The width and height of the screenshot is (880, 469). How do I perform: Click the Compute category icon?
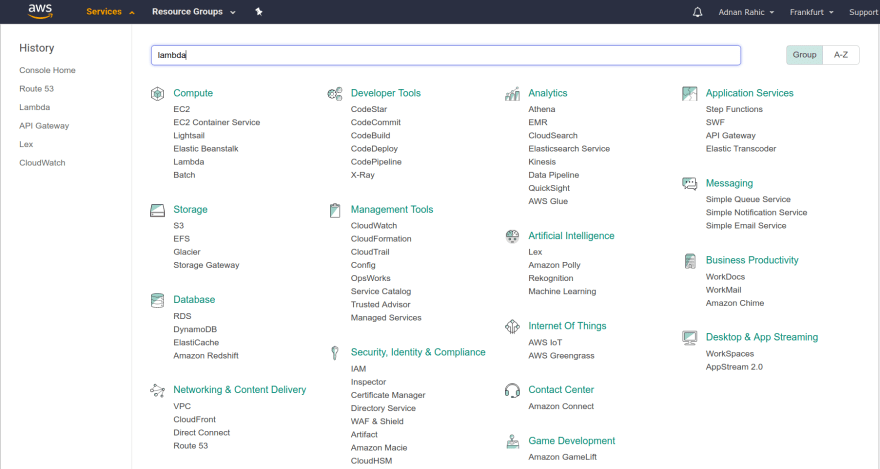coord(157,93)
